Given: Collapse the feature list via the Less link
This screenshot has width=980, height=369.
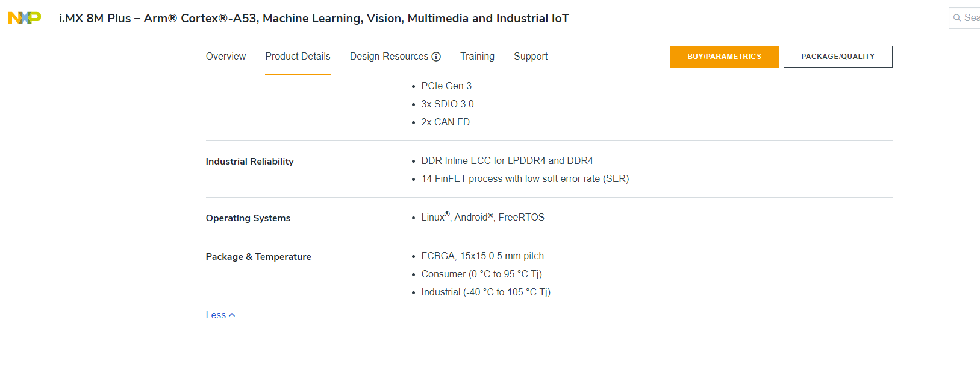Looking at the screenshot, I should pyautogui.click(x=216, y=314).
